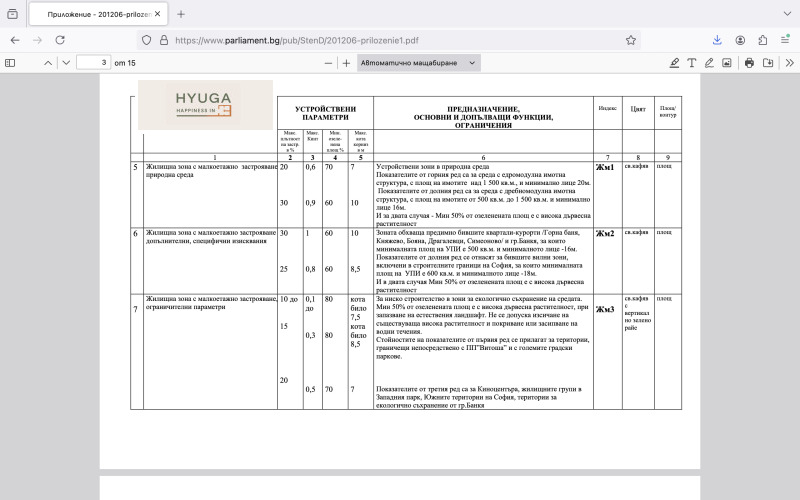800x500 pixels.
Task: Open the Firefox application menu
Action: pyautogui.click(x=786, y=40)
